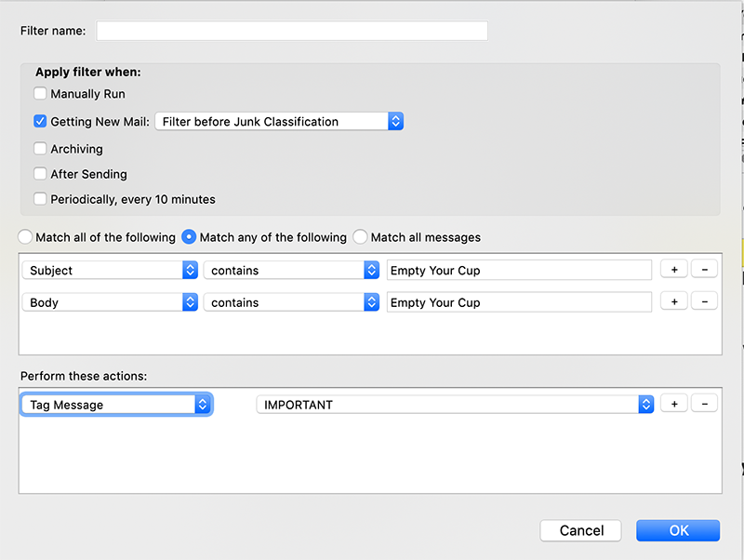Open the Subject field dropdown
The image size is (744, 560).
(x=113, y=271)
